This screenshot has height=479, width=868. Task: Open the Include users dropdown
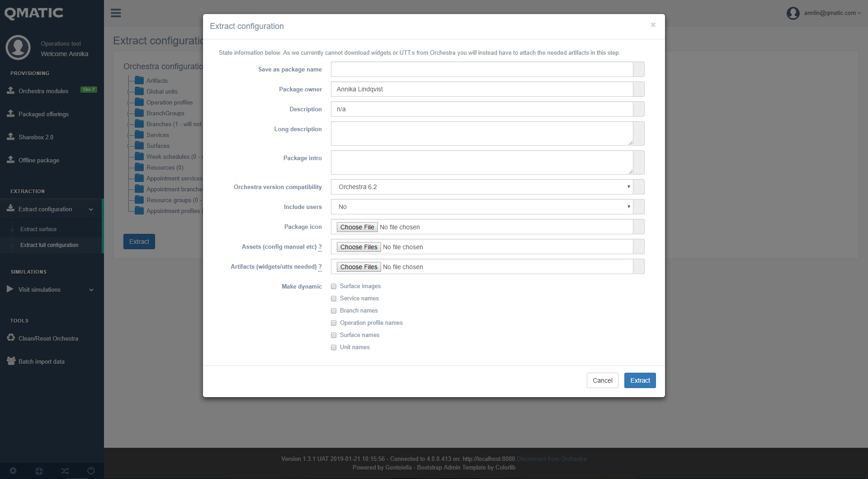coord(482,207)
